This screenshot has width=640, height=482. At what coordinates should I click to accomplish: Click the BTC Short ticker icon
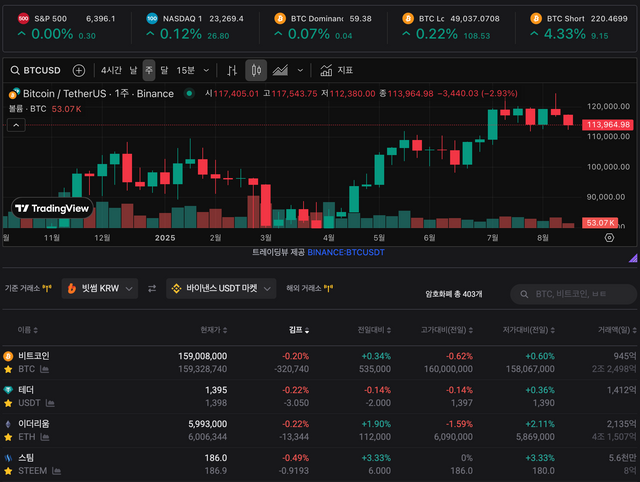point(536,18)
